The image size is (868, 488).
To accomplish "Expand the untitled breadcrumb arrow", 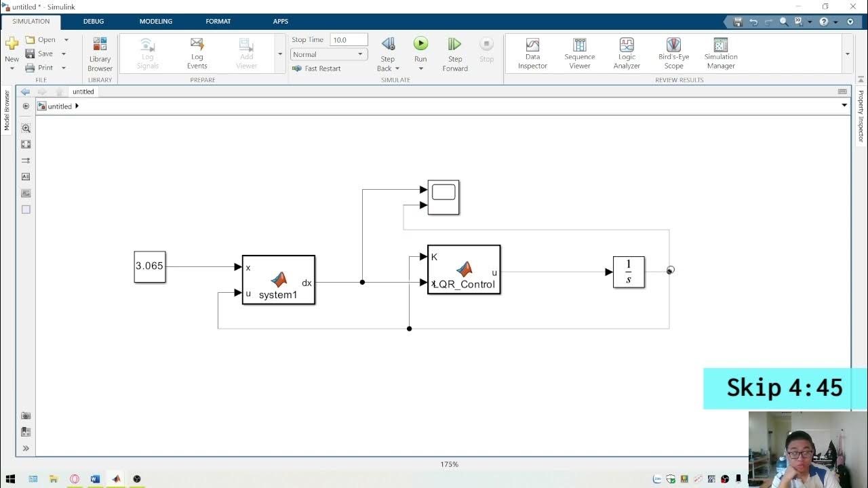I will point(77,106).
